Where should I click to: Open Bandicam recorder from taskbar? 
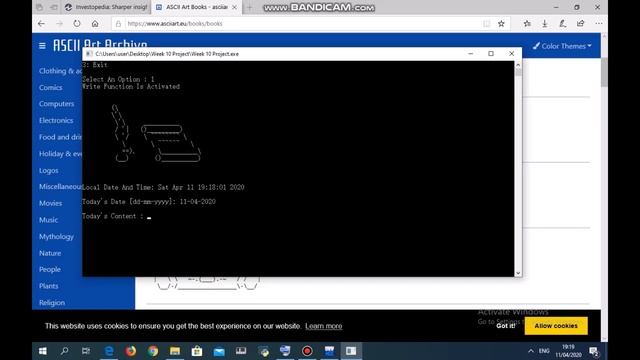[x=307, y=351]
